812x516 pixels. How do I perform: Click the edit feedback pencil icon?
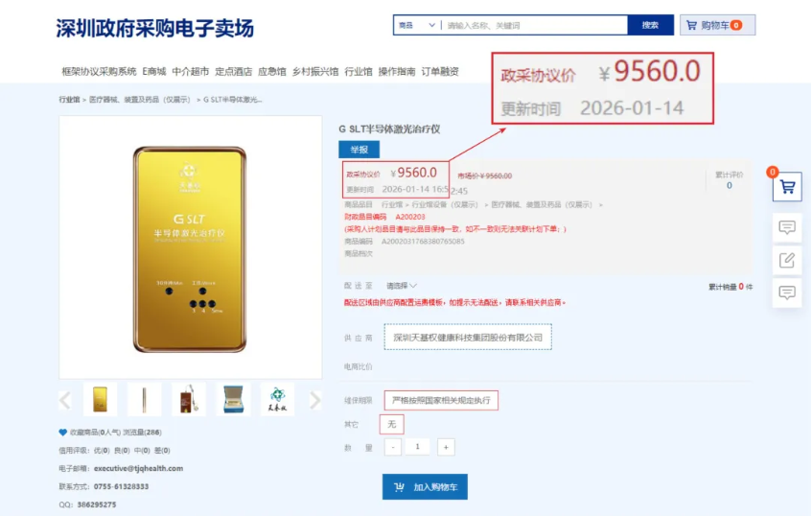(x=787, y=260)
